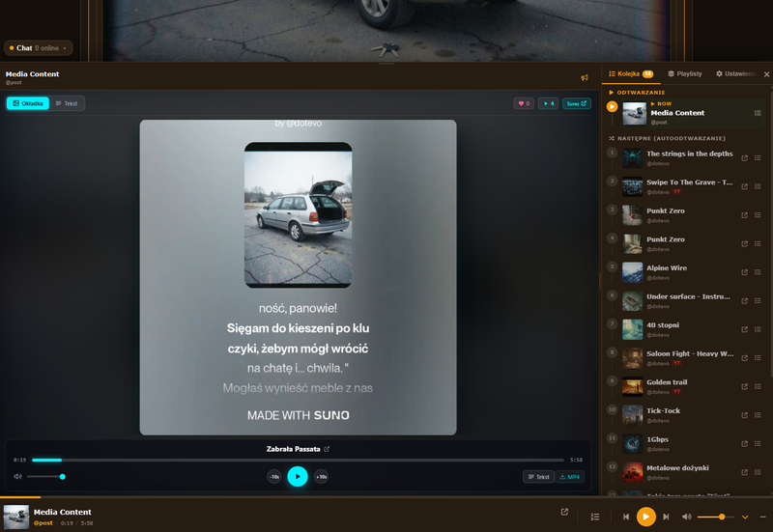Image resolution: width=773 pixels, height=532 pixels.
Task: Mute the cyan player's speaker icon
Action: 17,476
